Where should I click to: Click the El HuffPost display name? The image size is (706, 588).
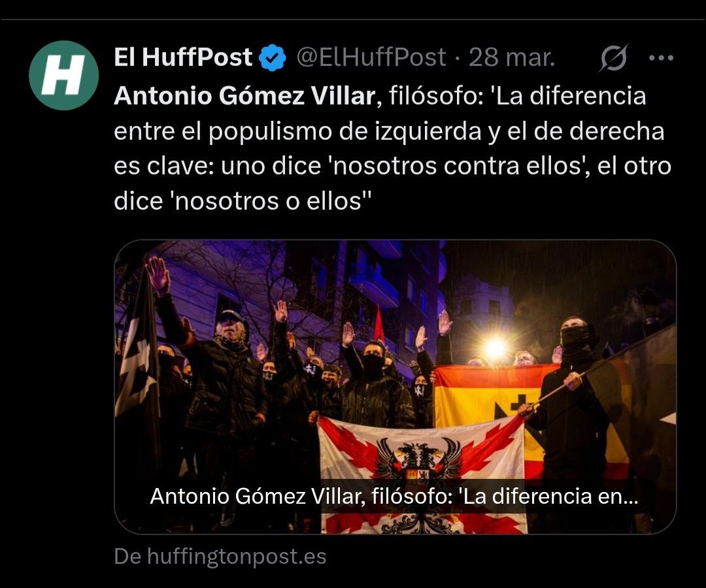pos(183,57)
